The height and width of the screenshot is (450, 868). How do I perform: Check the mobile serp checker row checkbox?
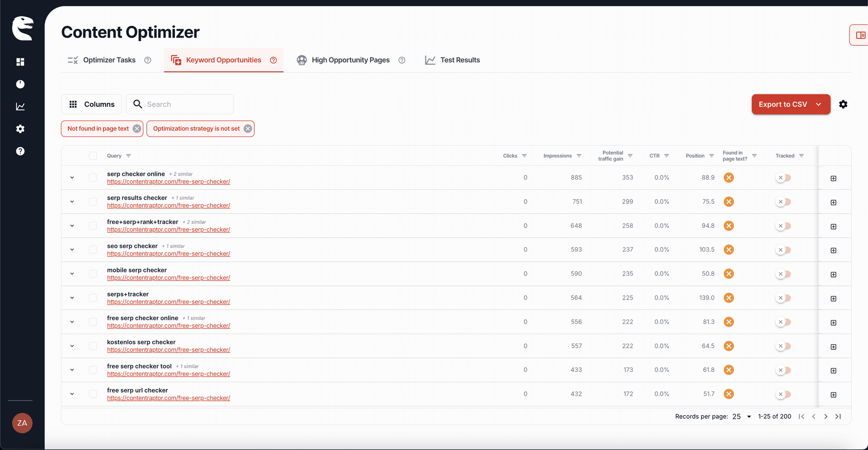coord(93,273)
